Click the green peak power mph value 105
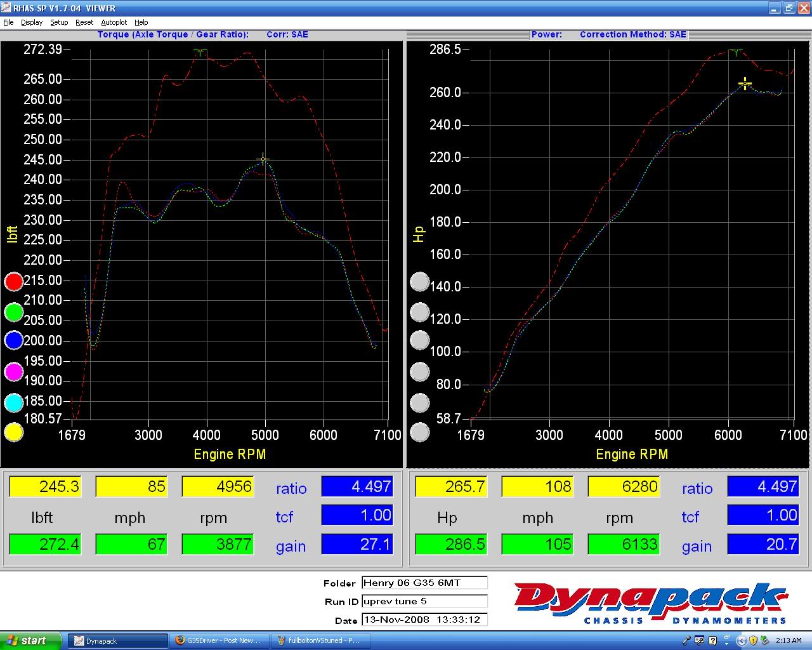 tap(537, 544)
